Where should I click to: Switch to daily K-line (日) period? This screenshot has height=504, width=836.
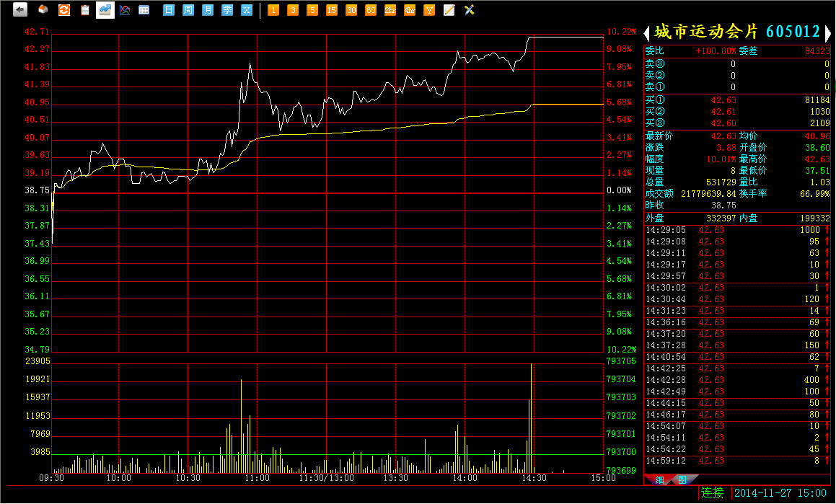169,9
